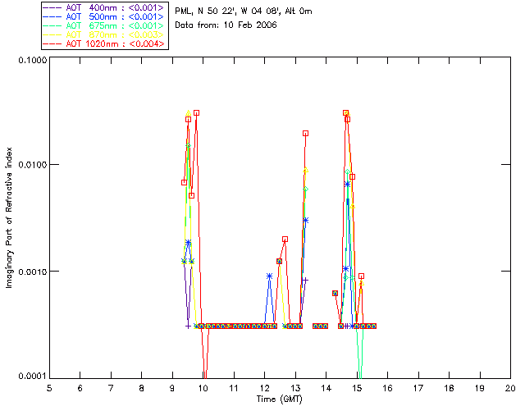This screenshot has height=420, width=525.
Task: Click the x-axis tick label 15
Action: (x=357, y=388)
